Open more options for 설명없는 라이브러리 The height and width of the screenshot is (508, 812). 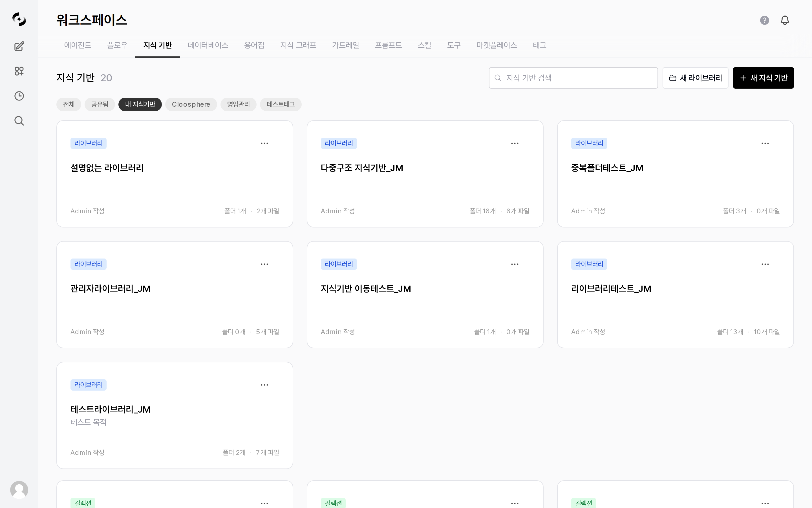point(264,143)
